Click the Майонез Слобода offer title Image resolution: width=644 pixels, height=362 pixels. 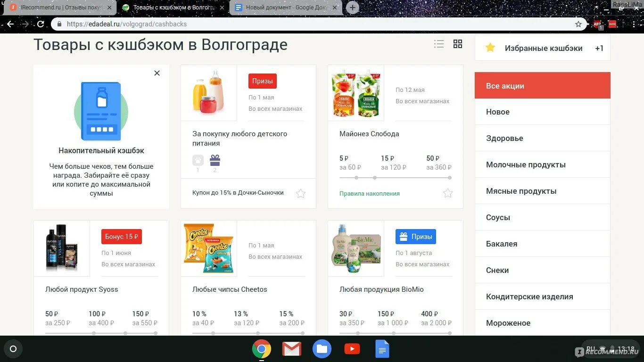coord(369,134)
